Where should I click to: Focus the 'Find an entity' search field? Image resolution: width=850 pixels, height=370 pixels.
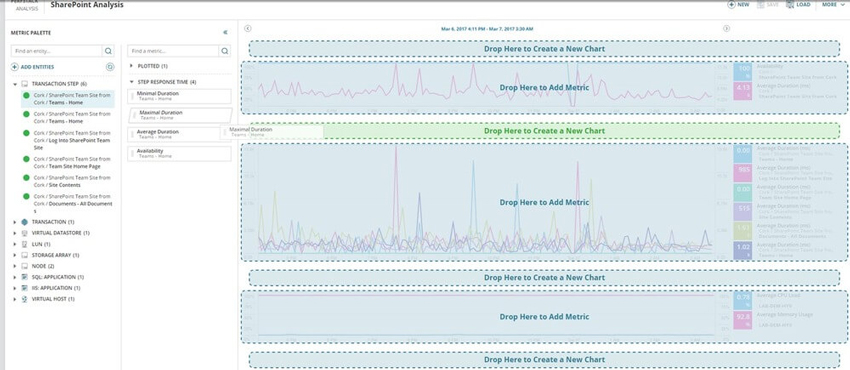click(x=56, y=51)
